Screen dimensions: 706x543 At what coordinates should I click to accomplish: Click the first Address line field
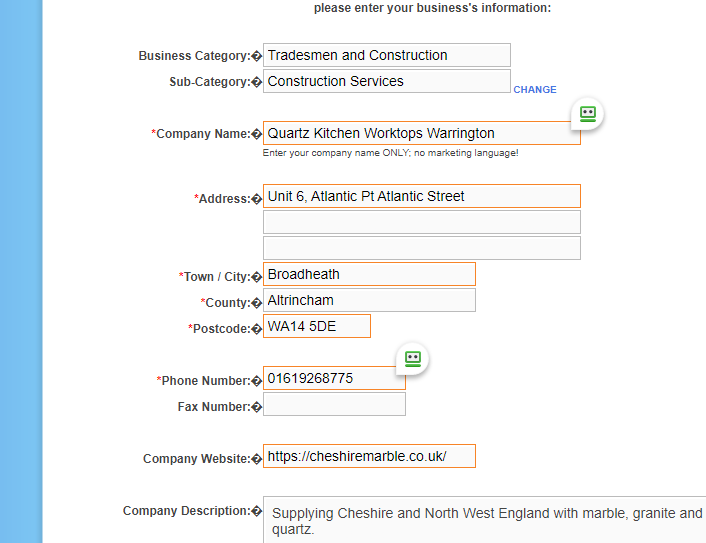tap(420, 196)
